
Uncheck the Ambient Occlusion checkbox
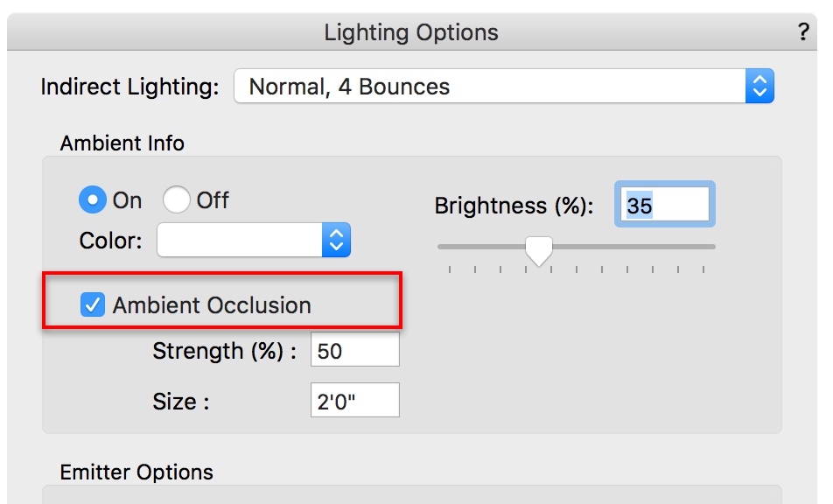point(92,305)
